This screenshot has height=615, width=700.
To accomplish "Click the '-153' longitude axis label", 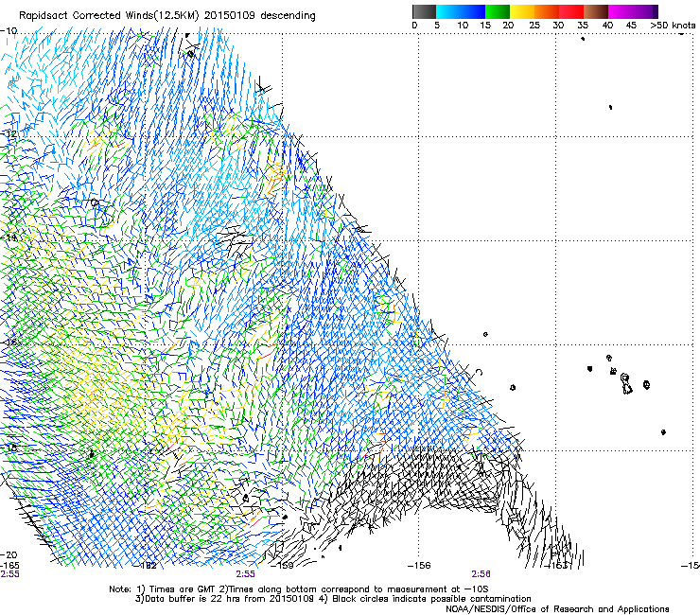I will click(x=556, y=566).
